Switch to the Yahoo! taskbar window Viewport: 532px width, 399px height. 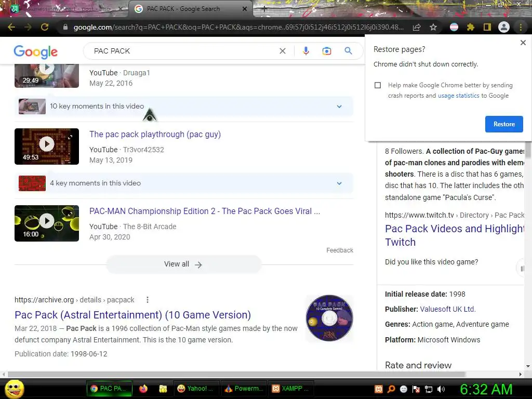196,389
